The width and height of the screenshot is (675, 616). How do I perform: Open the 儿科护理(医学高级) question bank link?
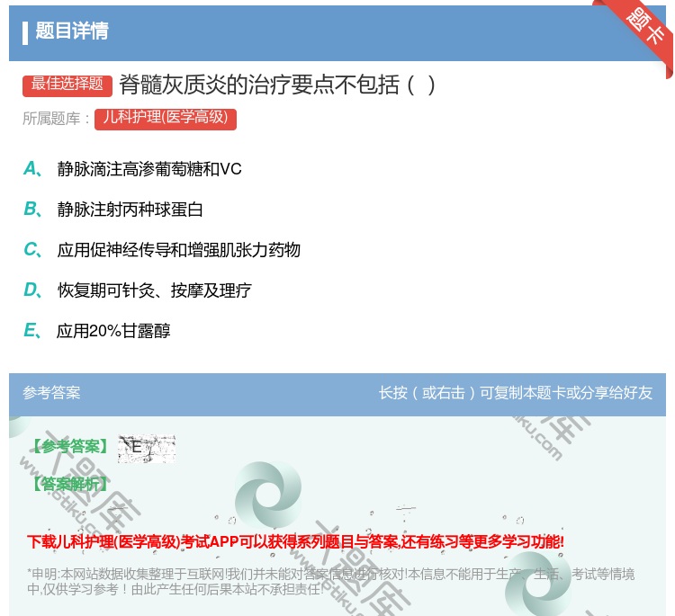point(166,119)
